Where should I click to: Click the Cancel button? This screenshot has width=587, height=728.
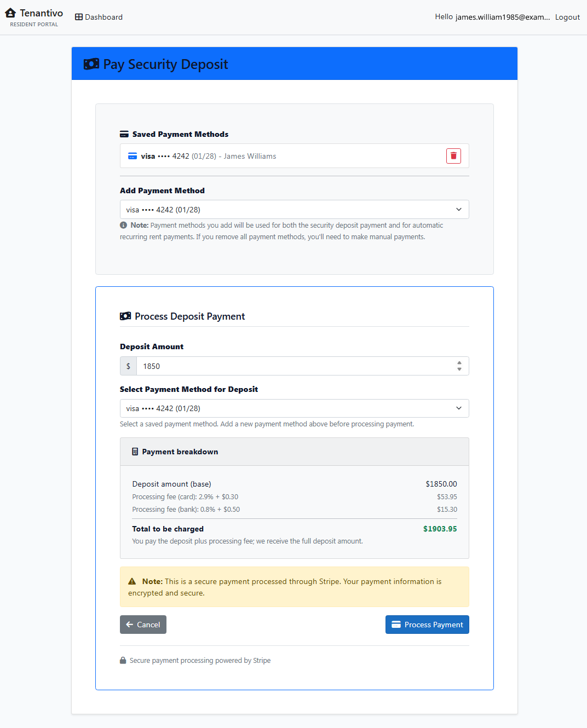[x=143, y=625]
